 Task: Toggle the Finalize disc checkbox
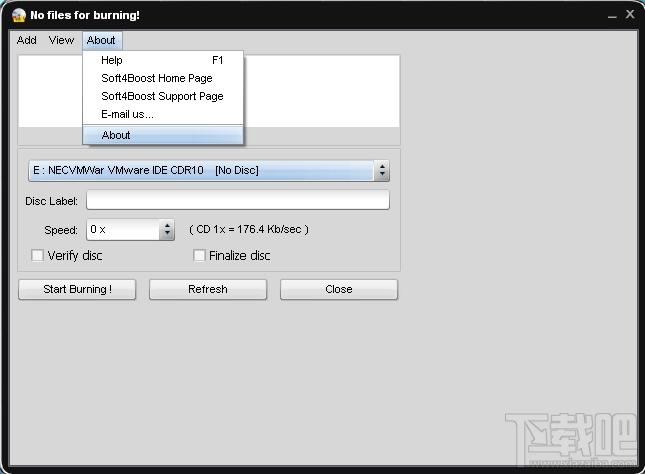pos(199,256)
